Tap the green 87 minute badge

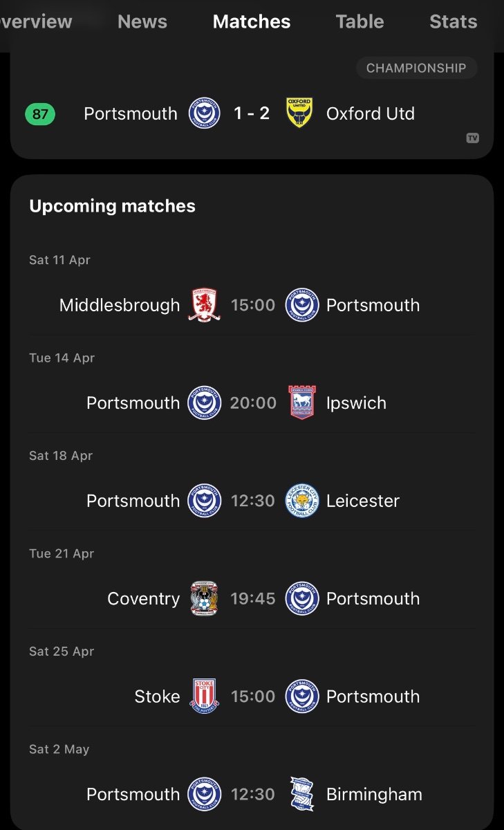coord(40,113)
